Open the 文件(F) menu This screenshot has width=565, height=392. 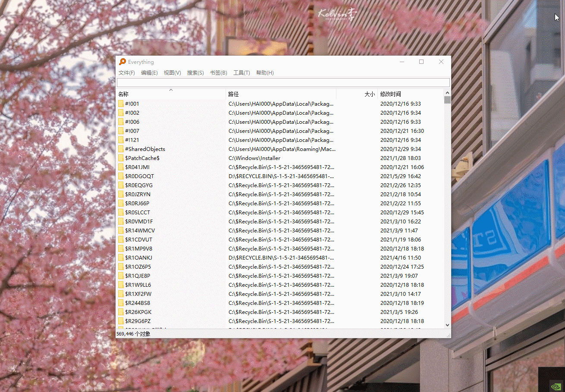coord(127,73)
